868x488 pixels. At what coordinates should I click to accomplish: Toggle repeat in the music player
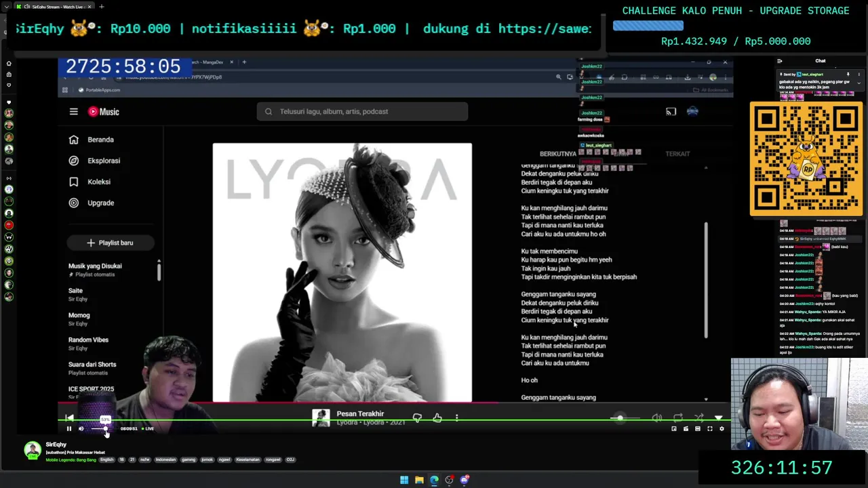point(677,418)
